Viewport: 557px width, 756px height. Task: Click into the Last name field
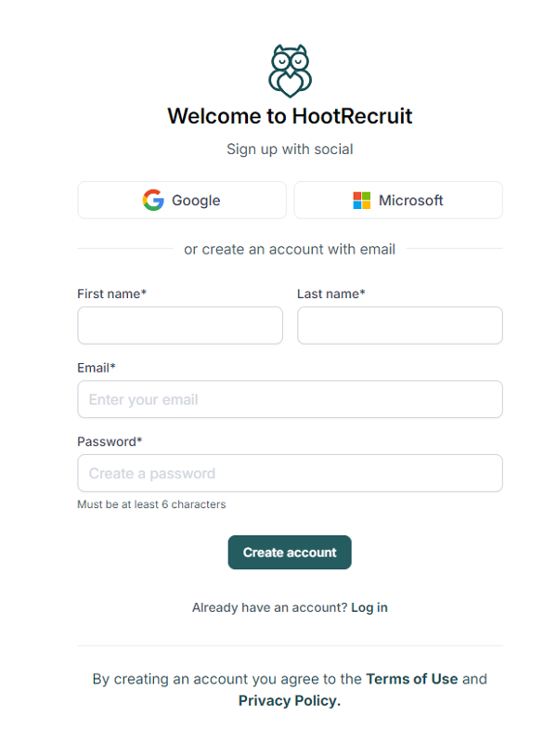pyautogui.click(x=399, y=326)
